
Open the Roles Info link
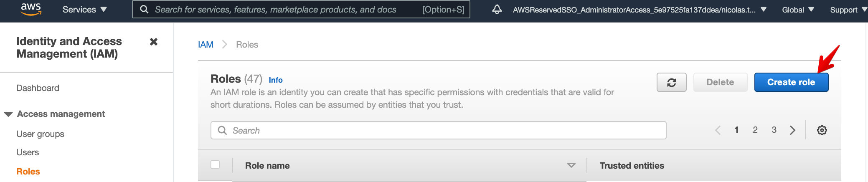275,80
